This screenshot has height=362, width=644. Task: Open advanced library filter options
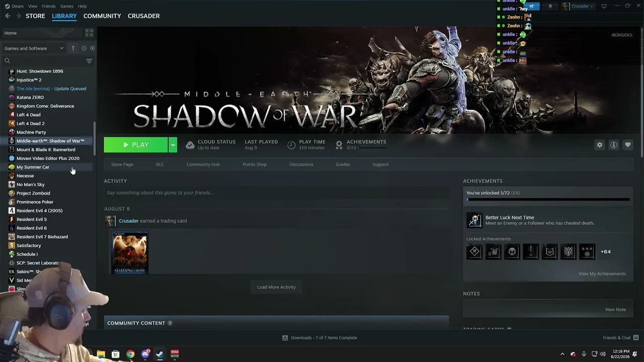(89, 61)
